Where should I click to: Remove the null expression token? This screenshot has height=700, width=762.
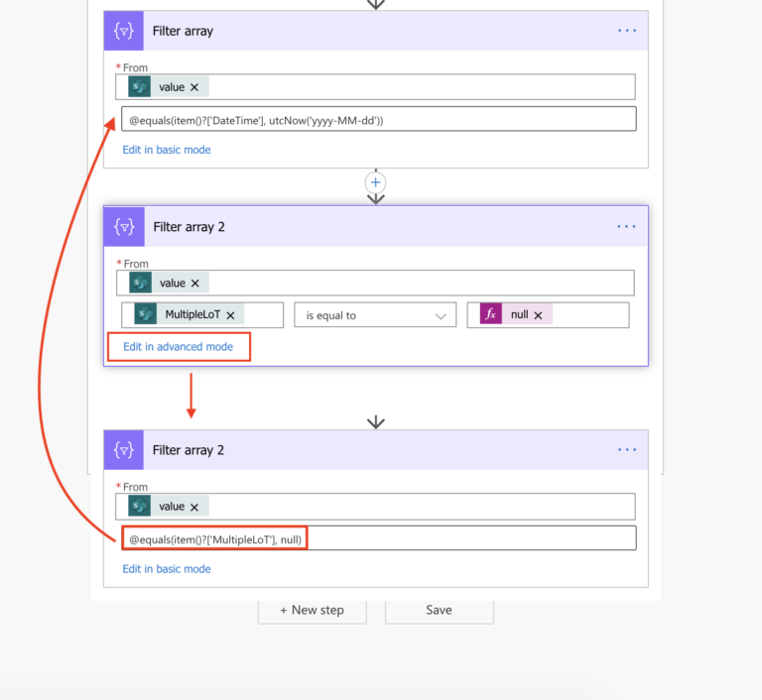[x=538, y=315]
